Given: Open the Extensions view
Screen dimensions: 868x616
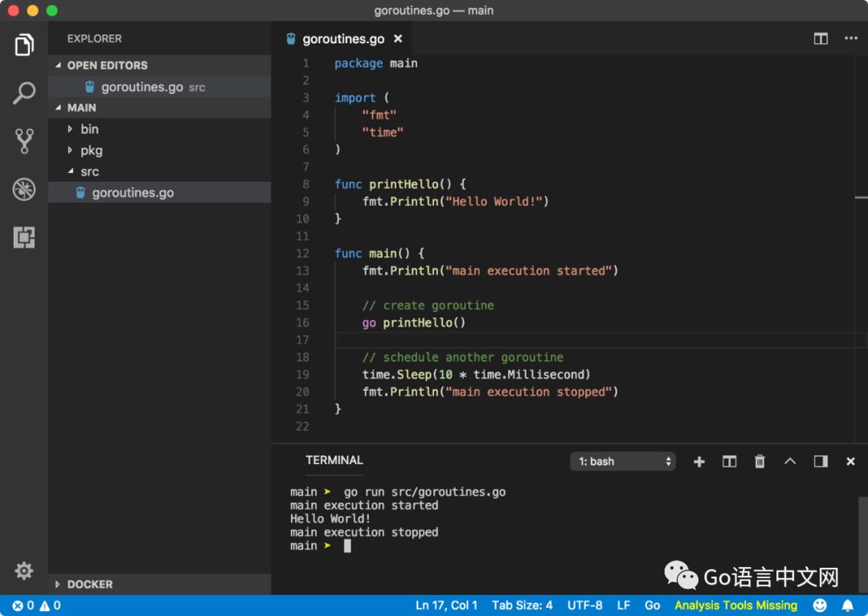Looking at the screenshot, I should click(24, 237).
